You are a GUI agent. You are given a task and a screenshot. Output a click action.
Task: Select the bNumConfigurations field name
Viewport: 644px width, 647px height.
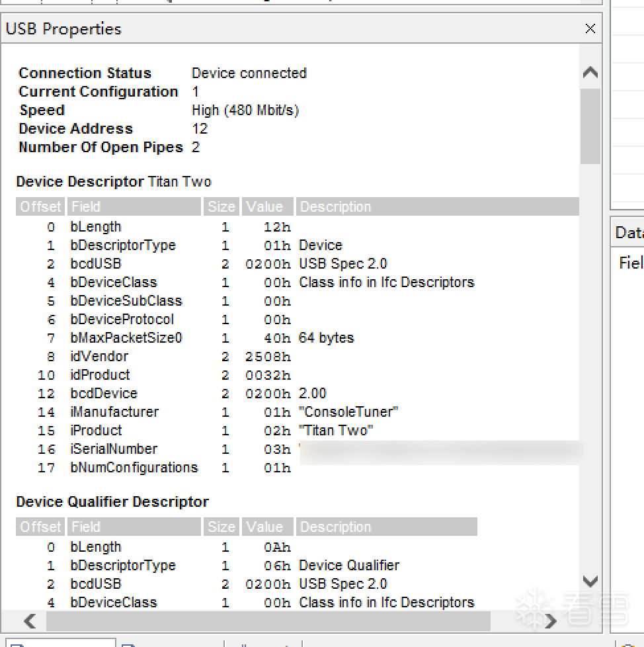pos(134,468)
